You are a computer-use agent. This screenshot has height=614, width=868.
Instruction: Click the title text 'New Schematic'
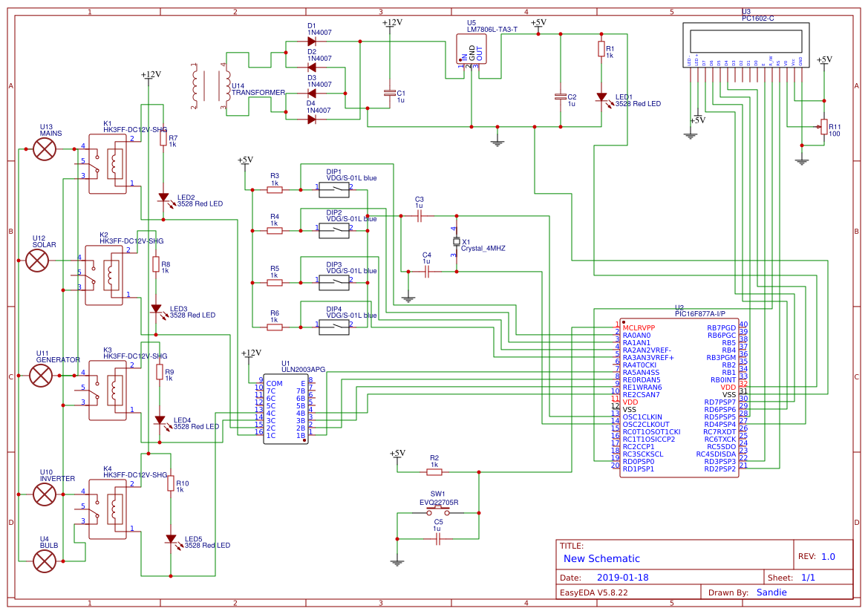(x=601, y=558)
